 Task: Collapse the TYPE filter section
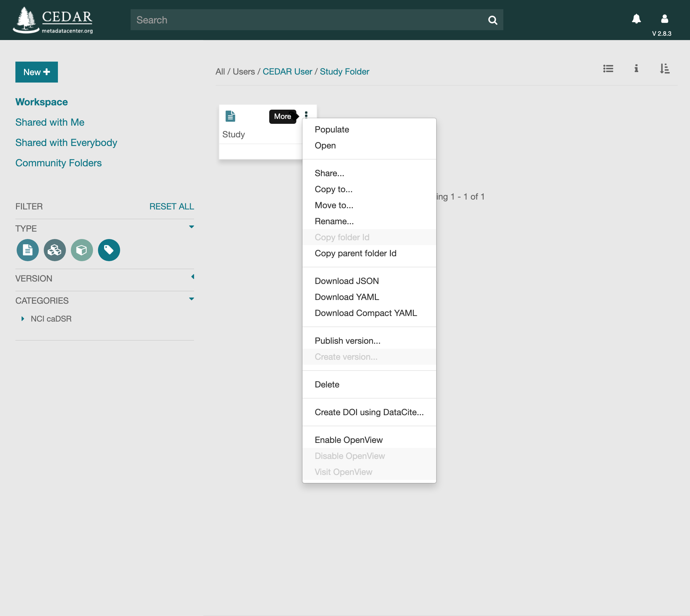pyautogui.click(x=191, y=227)
